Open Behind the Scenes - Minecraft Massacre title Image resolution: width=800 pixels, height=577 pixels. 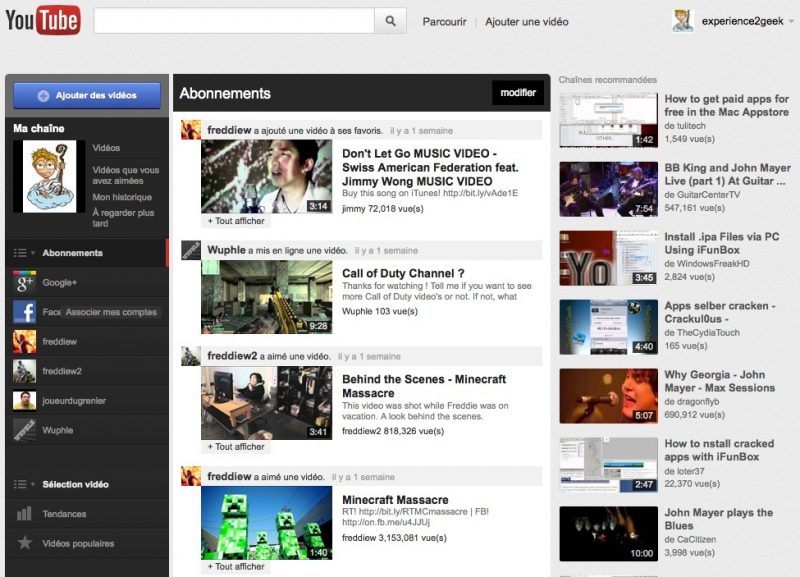coord(424,386)
